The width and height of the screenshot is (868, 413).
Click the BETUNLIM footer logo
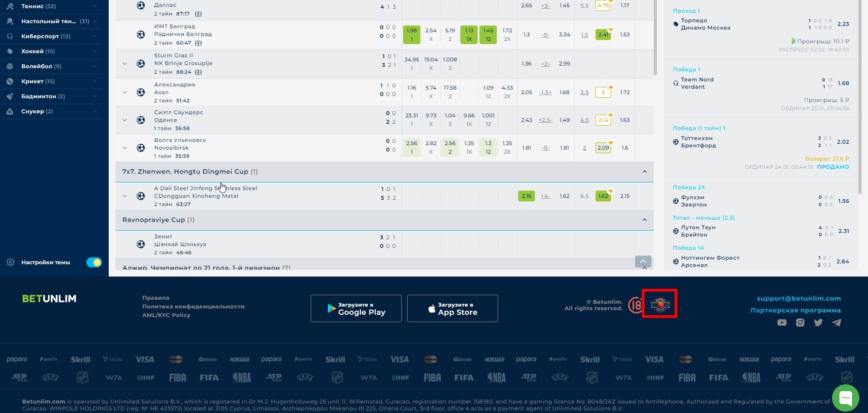coord(49,299)
